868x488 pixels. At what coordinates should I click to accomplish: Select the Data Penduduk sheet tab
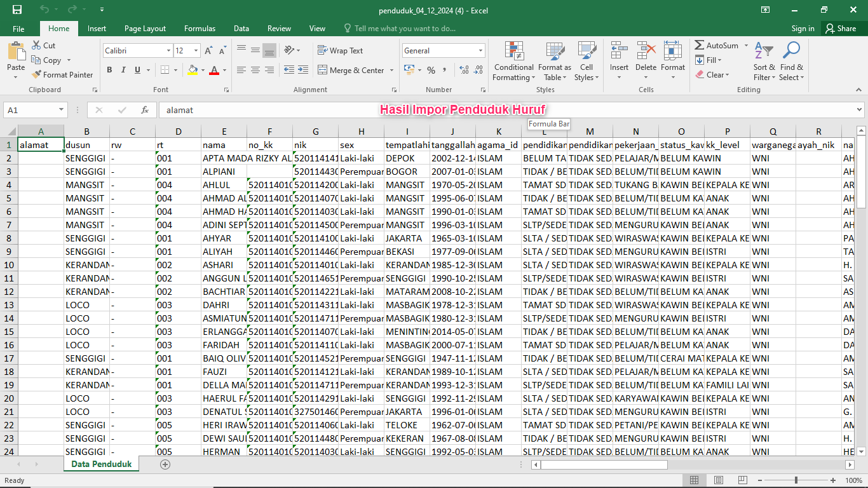click(x=102, y=464)
